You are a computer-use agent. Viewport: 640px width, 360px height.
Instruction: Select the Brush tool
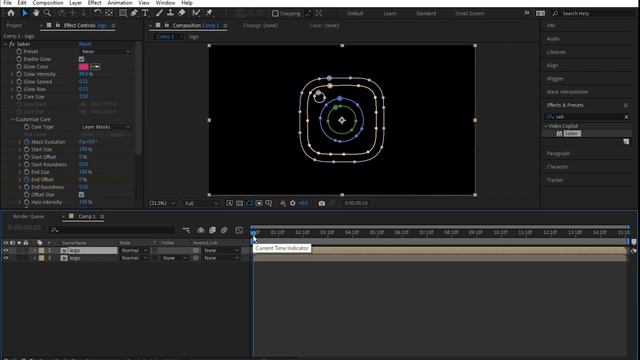[x=159, y=13]
